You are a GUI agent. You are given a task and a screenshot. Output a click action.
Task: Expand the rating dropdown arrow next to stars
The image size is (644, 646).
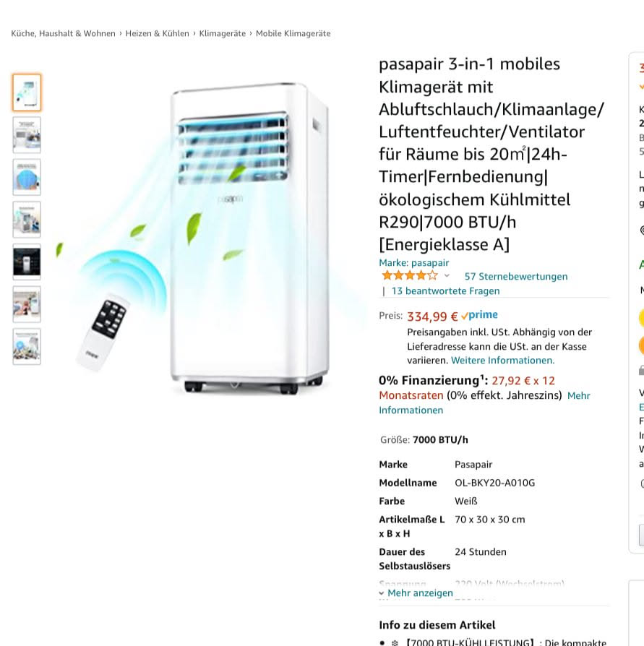[447, 275]
